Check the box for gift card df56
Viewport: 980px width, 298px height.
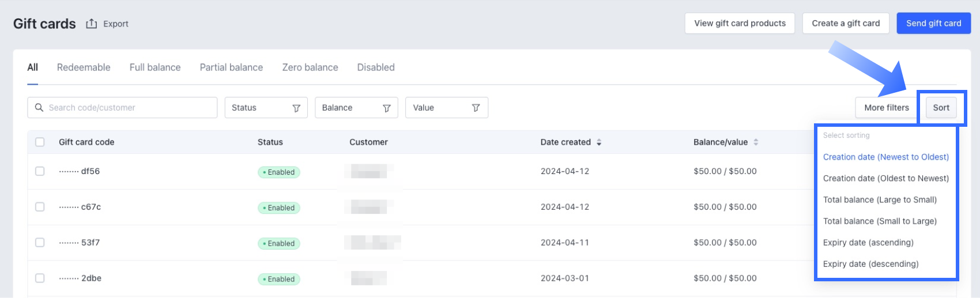coord(40,171)
